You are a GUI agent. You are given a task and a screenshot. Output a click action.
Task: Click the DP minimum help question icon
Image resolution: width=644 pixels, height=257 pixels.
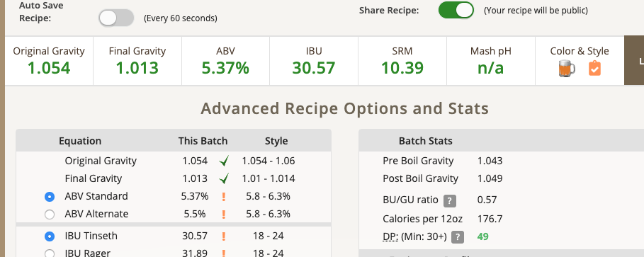tap(458, 237)
